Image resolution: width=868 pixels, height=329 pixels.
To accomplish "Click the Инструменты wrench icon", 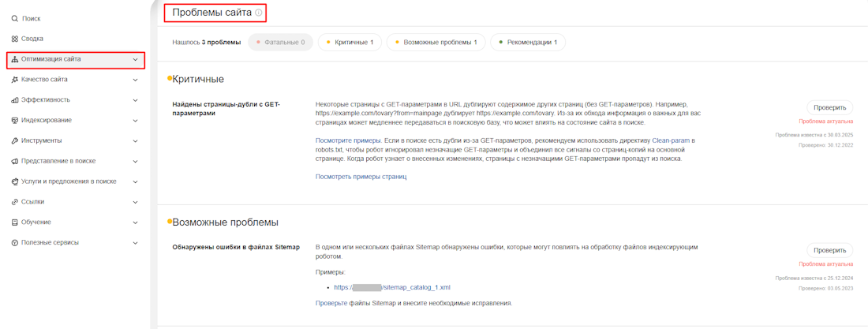I will (x=14, y=141).
